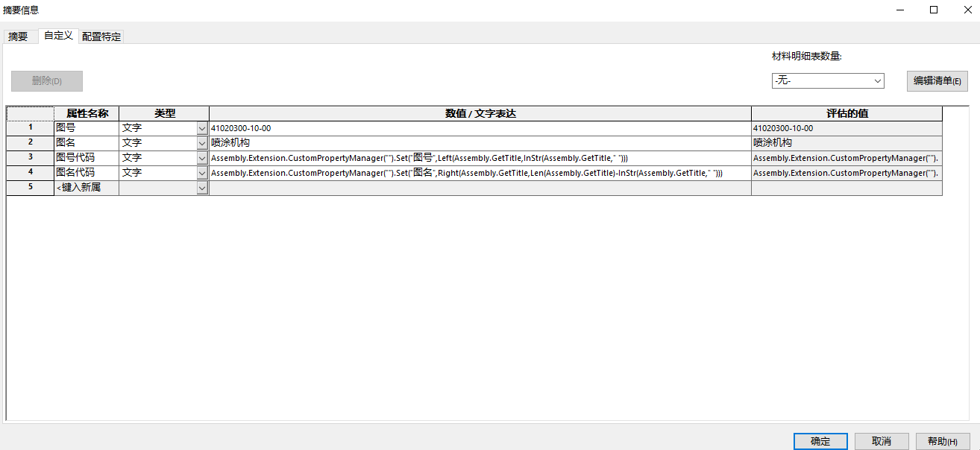980x450 pixels.
Task: Select property name cell 图名
Action: tap(87, 143)
